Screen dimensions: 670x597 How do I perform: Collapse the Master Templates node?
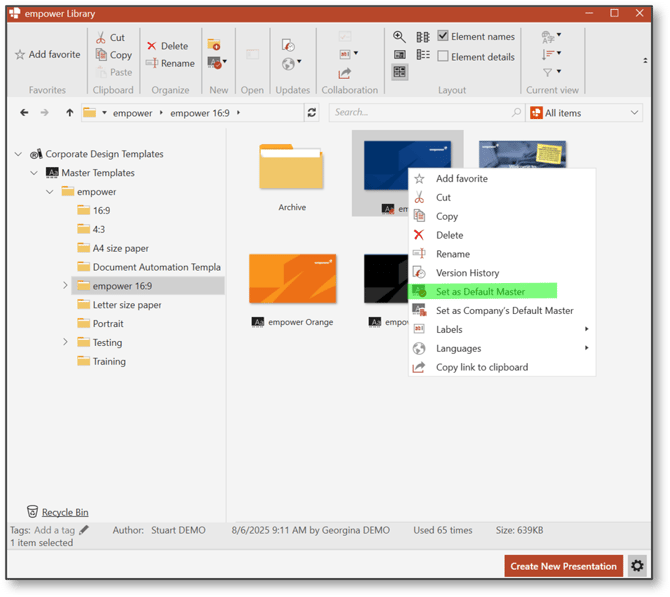click(34, 173)
